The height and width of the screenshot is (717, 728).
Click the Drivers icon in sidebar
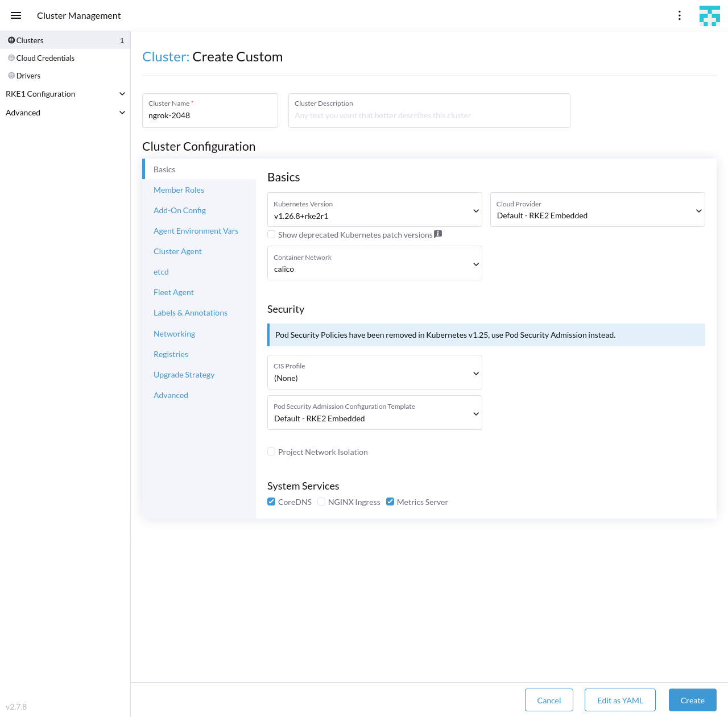pyautogui.click(x=10, y=75)
